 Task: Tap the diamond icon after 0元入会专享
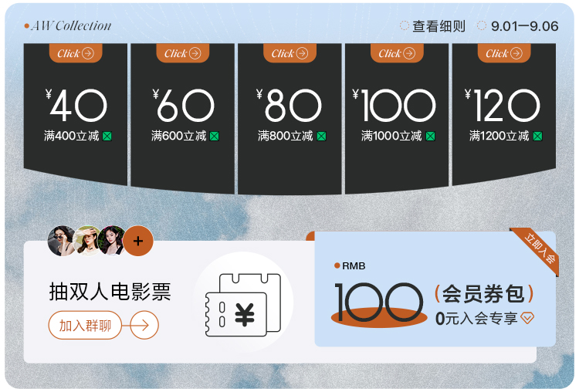pos(527,318)
